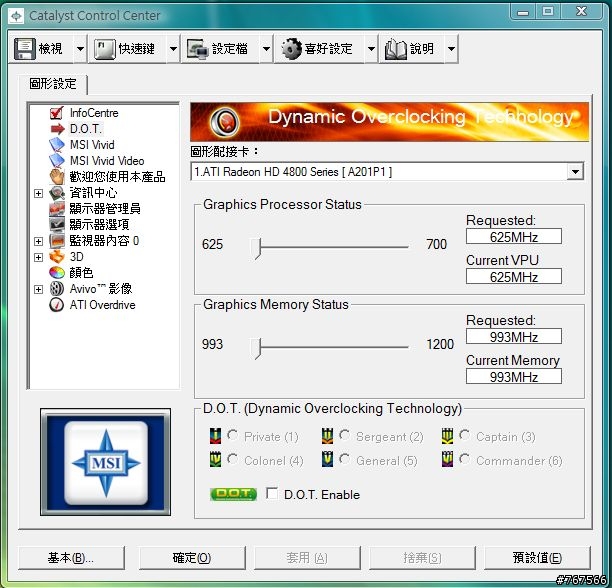Select the Captain (3) radio button

pos(464,435)
